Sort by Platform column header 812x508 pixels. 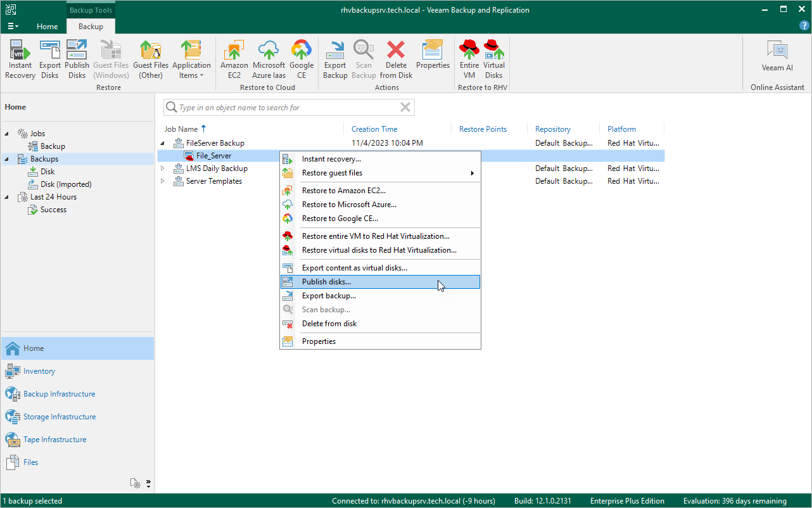click(621, 129)
